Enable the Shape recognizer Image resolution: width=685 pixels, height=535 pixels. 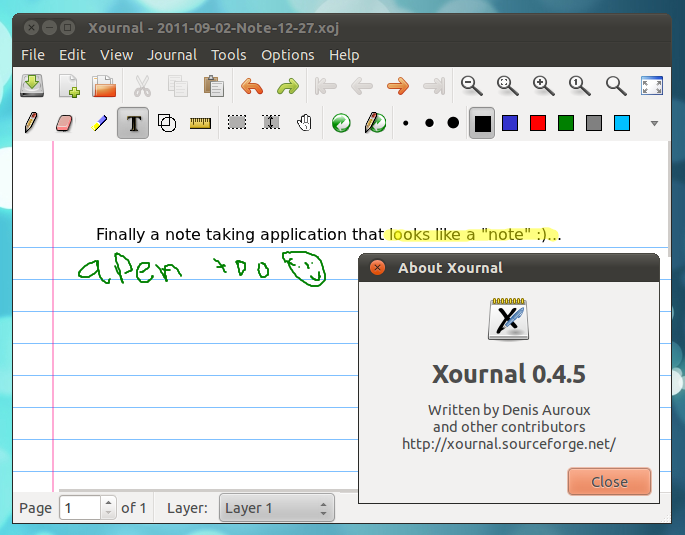tap(166, 123)
